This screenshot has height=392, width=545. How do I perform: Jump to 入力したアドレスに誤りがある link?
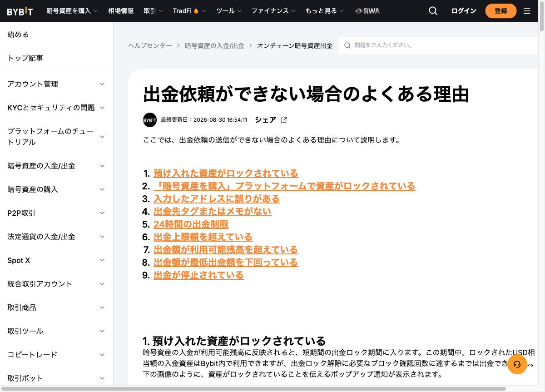coord(217,199)
